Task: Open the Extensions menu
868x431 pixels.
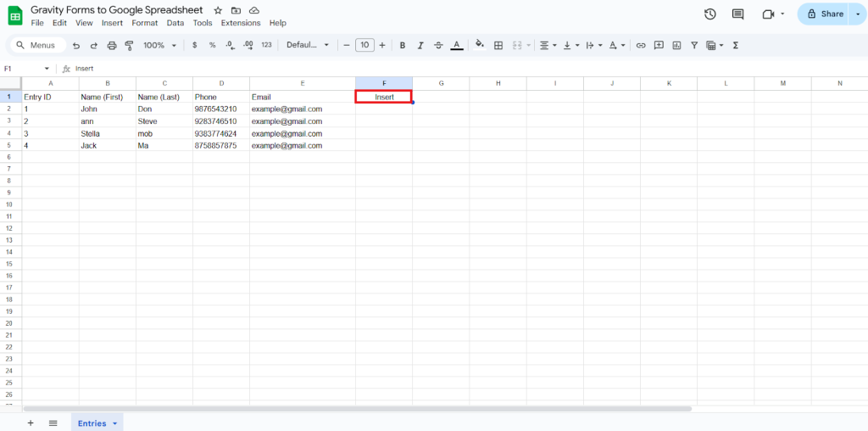Action: pyautogui.click(x=241, y=23)
